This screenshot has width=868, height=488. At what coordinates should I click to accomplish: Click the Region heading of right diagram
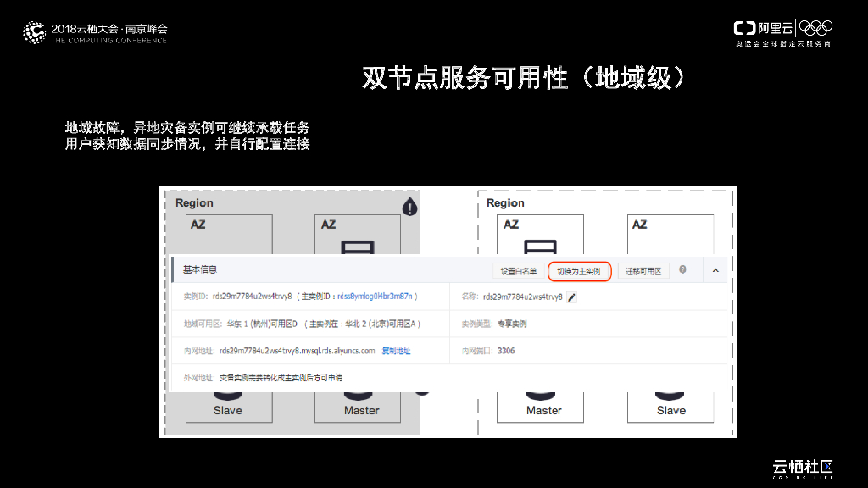505,203
